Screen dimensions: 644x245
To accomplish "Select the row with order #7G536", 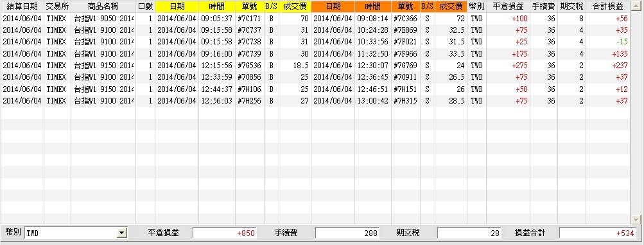I will [315, 66].
